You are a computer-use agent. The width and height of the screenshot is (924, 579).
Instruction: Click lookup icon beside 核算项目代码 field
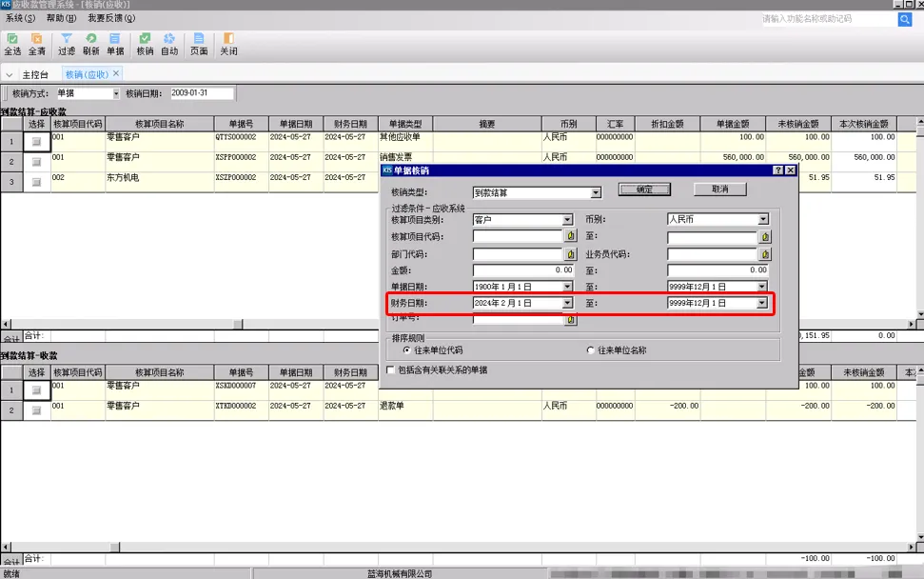tap(570, 236)
